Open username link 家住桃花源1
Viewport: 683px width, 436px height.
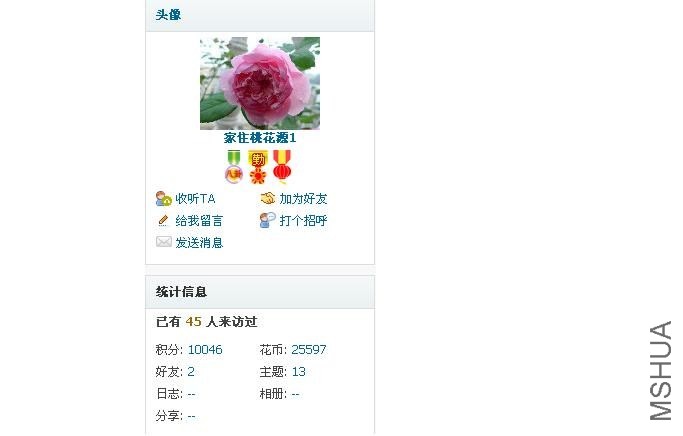[260, 138]
